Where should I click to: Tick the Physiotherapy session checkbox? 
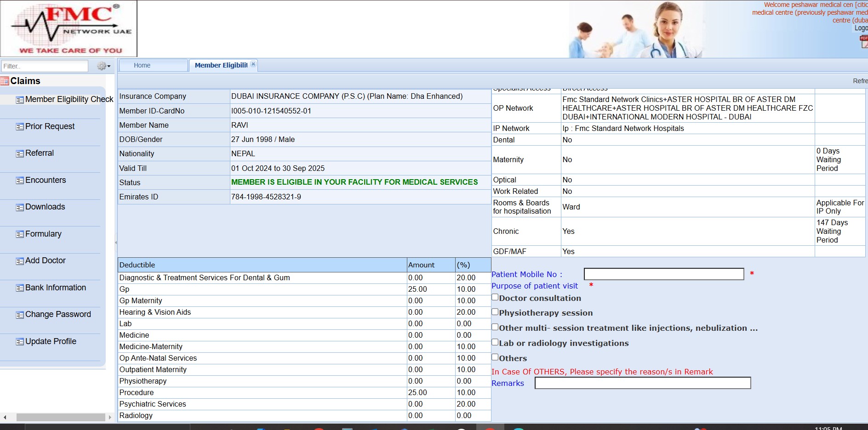click(495, 312)
